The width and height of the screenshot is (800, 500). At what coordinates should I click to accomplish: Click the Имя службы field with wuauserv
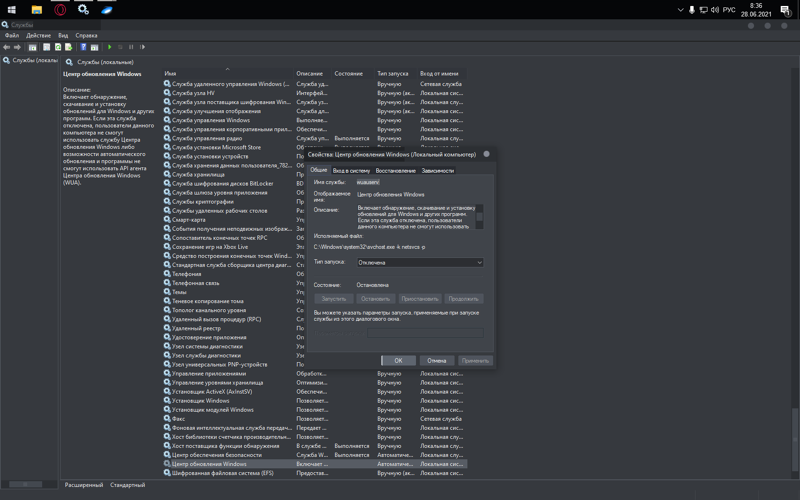tap(368, 182)
